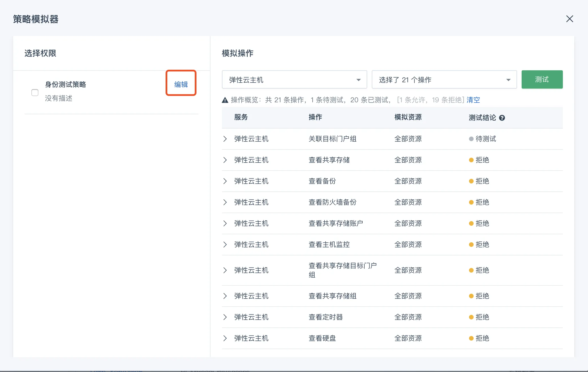Image resolution: width=588 pixels, height=372 pixels.
Task: Expand the 查看防火墙备份 row chevron
Action: (x=225, y=202)
